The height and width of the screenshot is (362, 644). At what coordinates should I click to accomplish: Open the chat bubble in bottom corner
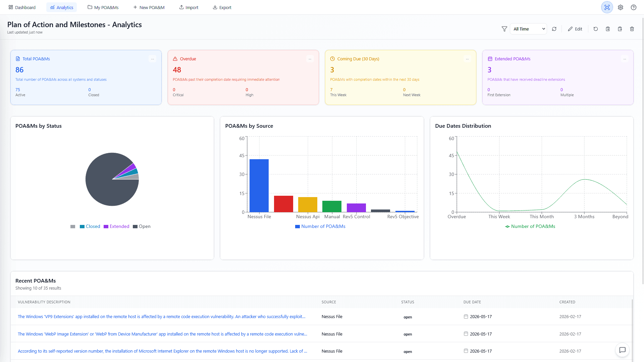pyautogui.click(x=623, y=350)
